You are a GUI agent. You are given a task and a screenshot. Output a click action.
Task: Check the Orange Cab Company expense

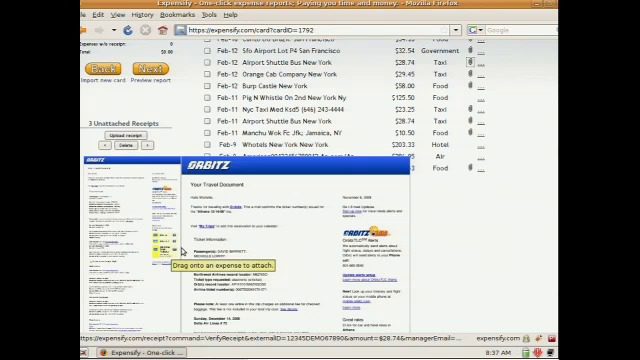coord(207,74)
